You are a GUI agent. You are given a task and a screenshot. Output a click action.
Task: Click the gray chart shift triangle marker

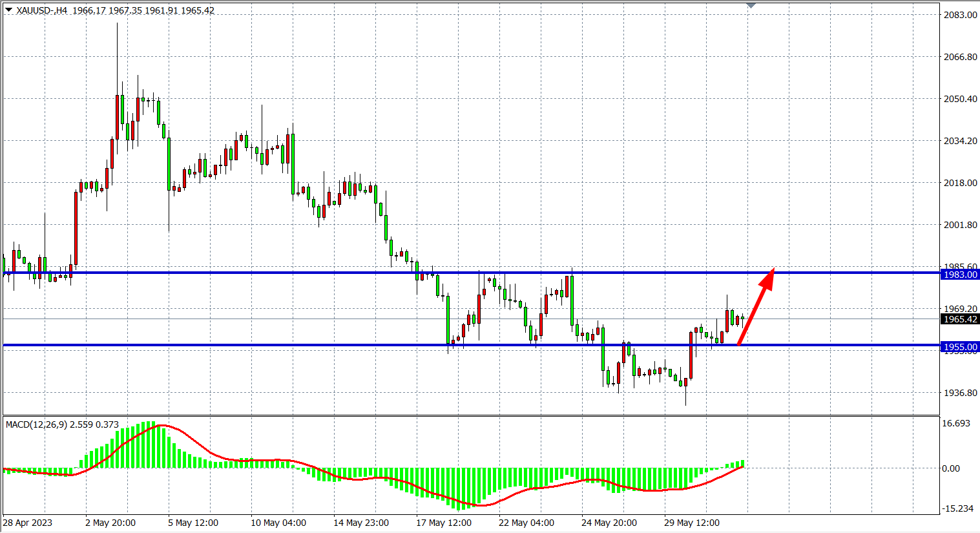pyautogui.click(x=751, y=6)
